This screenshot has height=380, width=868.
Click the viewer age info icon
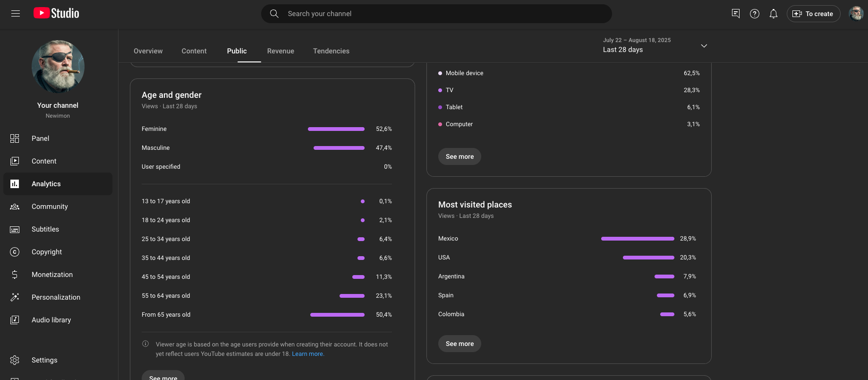click(x=145, y=344)
